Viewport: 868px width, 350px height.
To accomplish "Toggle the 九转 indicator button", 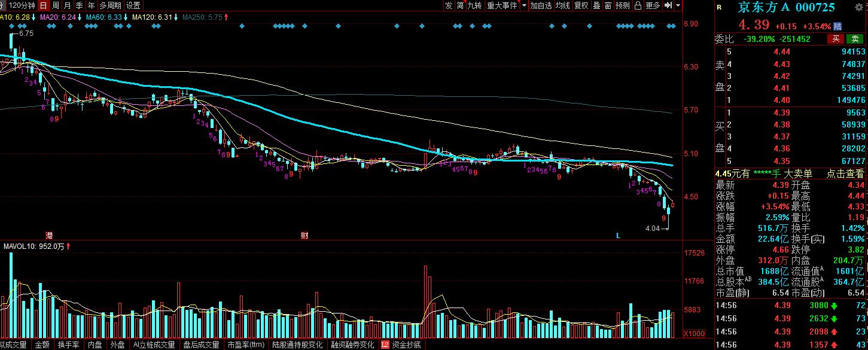I will tap(474, 5).
